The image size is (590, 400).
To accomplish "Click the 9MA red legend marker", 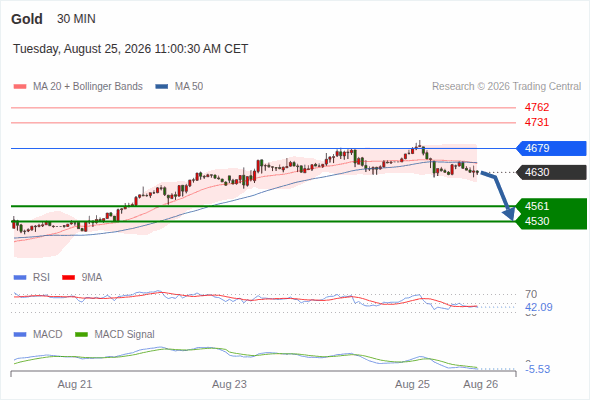I will point(68,278).
